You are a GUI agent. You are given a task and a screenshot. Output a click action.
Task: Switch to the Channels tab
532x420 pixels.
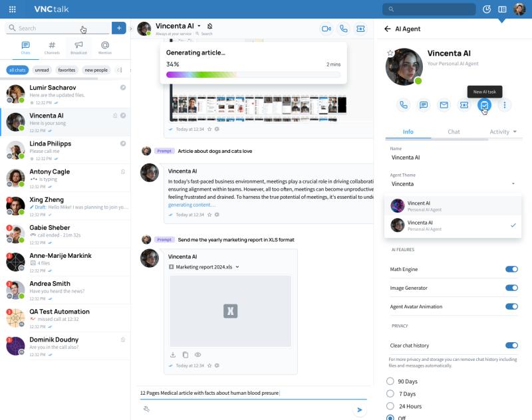[x=52, y=47]
